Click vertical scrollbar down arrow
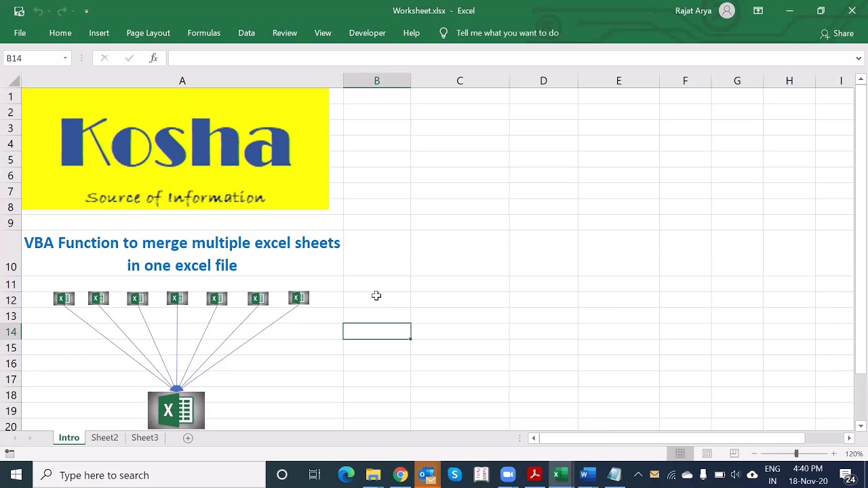 861,426
